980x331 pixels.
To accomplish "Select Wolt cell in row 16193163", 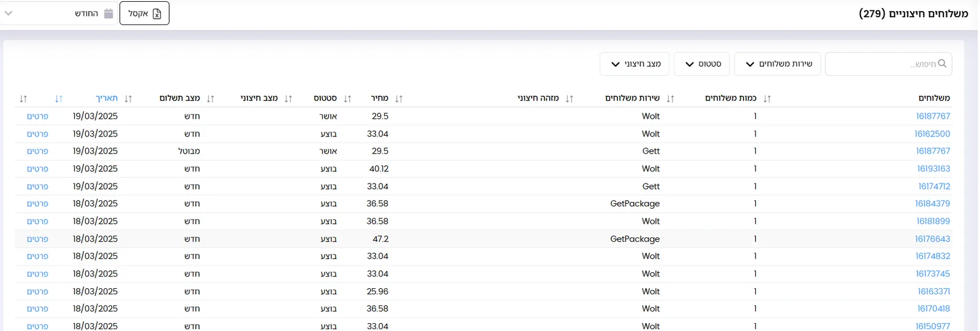I will (x=650, y=169).
